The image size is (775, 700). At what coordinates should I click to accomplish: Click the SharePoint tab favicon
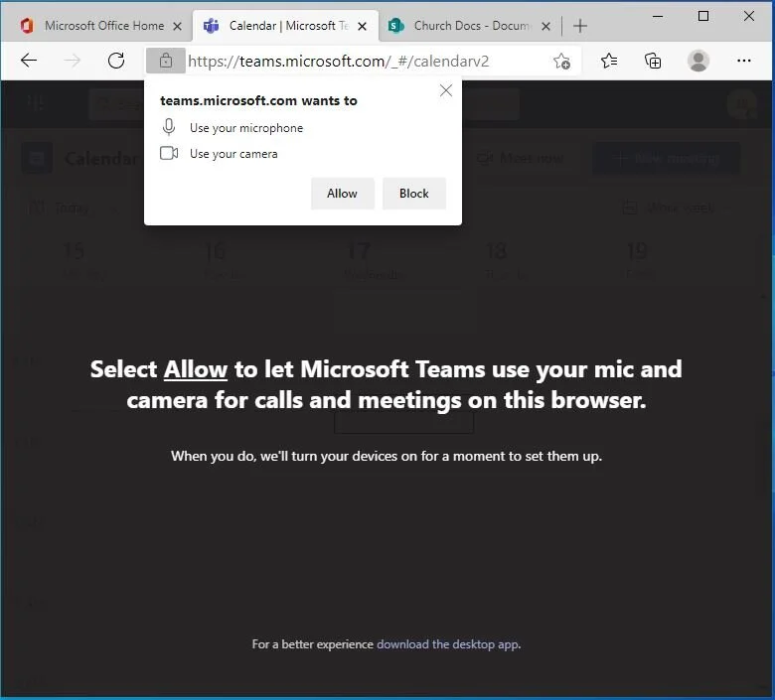395,26
